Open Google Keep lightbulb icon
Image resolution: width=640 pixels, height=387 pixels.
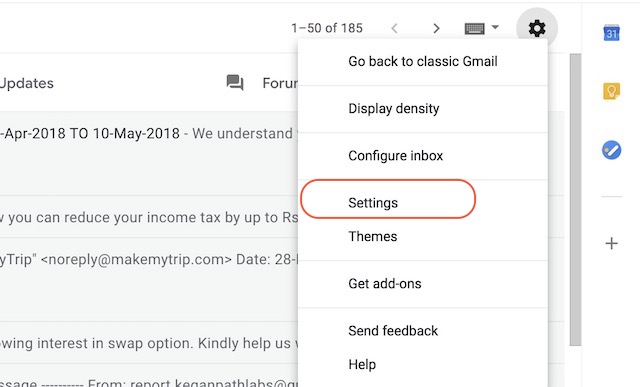click(x=611, y=91)
